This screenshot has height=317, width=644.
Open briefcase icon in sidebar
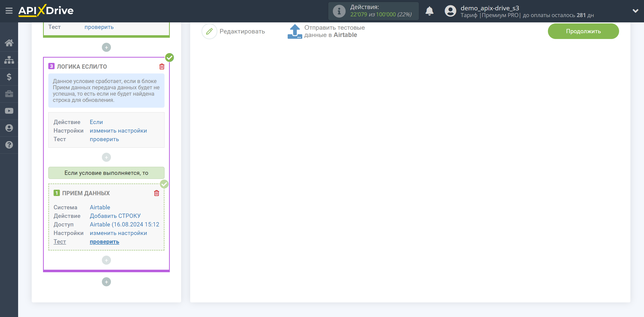point(9,94)
